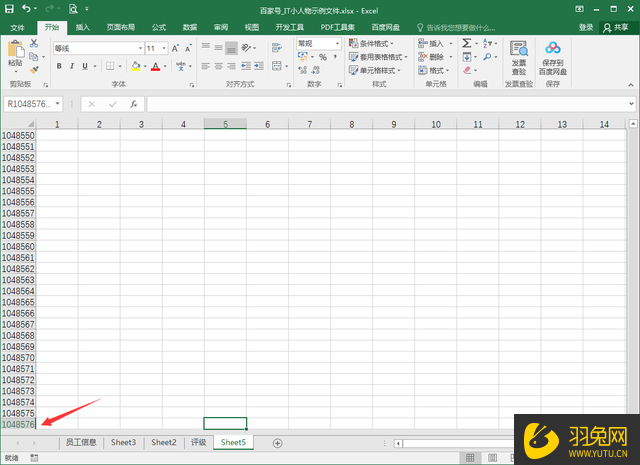This screenshot has height=465, width=640.
Task: Click the formula bar input
Action: (387, 104)
